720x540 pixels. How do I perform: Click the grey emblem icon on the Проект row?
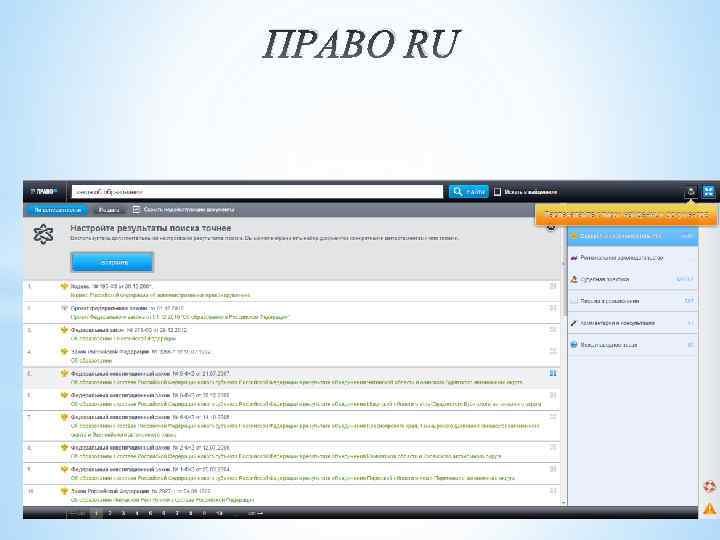[64, 308]
